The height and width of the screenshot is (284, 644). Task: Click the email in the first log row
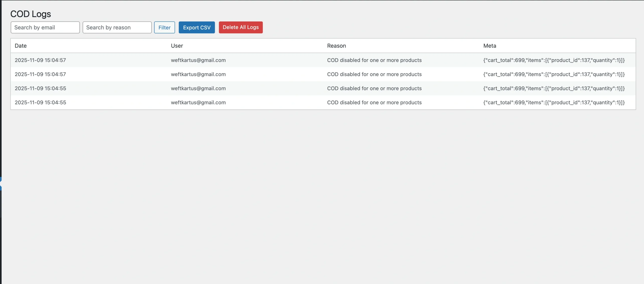coord(198,60)
